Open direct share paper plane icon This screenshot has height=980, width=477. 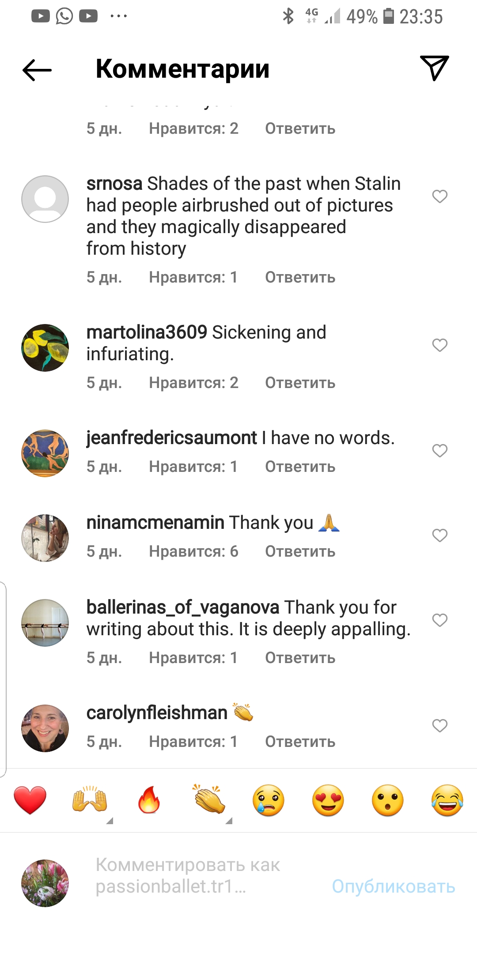click(435, 68)
